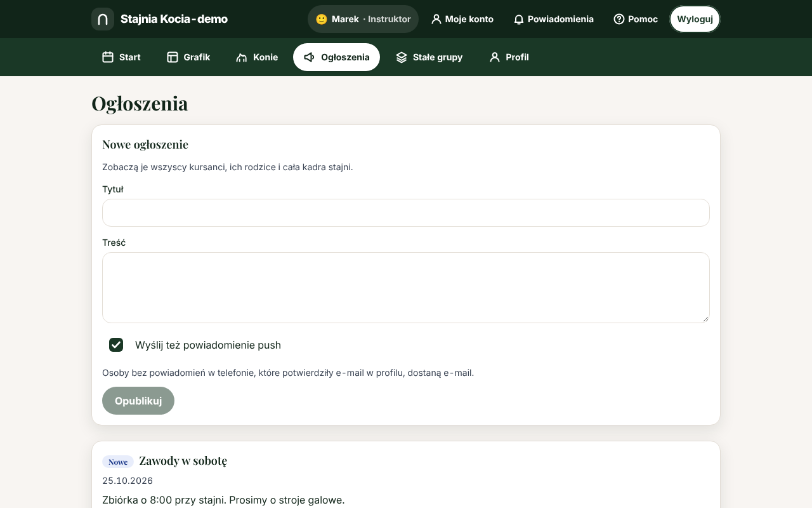Click the question mark icon beside Pomoc
The height and width of the screenshot is (508, 812).
click(x=619, y=19)
